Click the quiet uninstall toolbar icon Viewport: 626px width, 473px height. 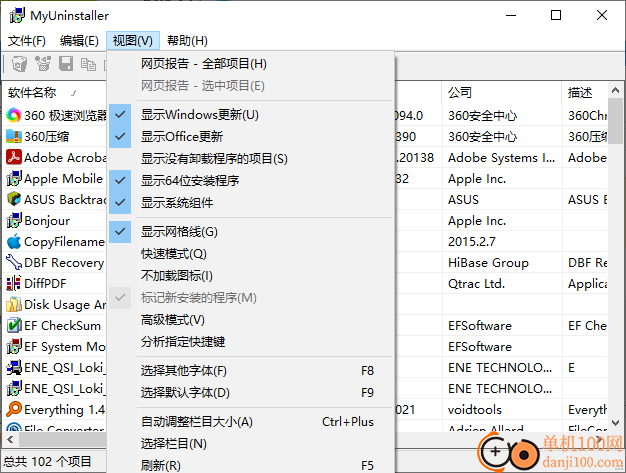click(x=43, y=64)
